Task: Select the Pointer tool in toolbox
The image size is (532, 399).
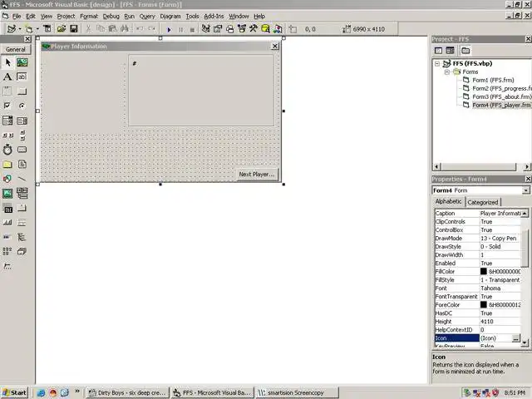Action: click(7, 62)
